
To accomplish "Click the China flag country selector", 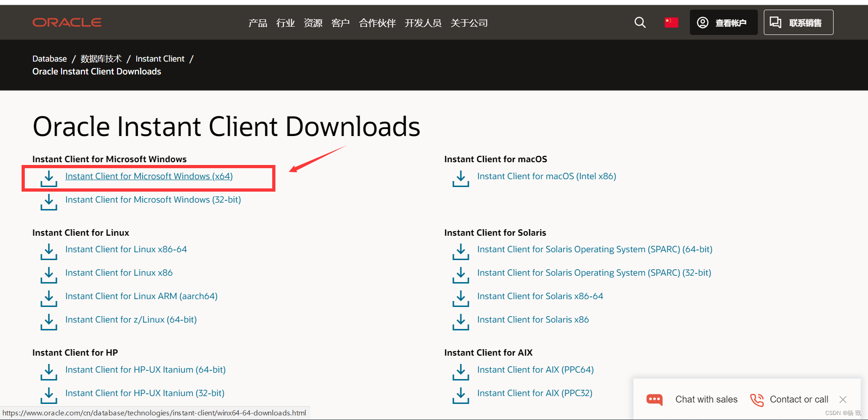I will pyautogui.click(x=671, y=23).
